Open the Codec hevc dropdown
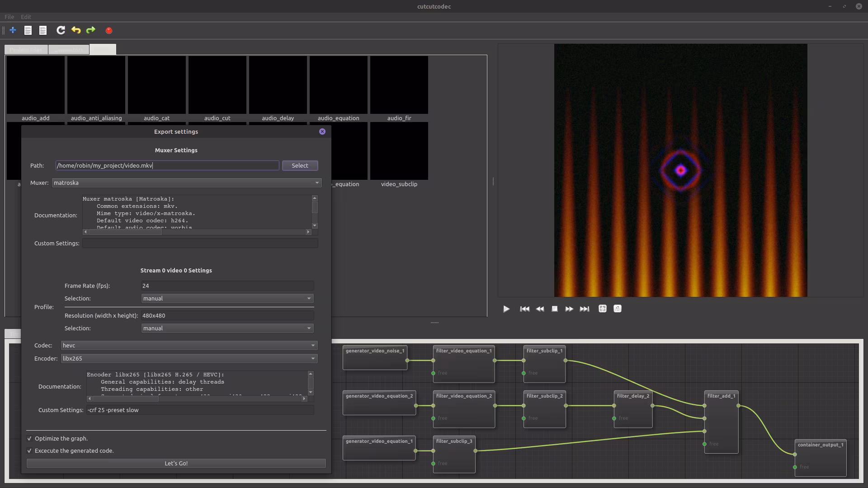 point(189,346)
